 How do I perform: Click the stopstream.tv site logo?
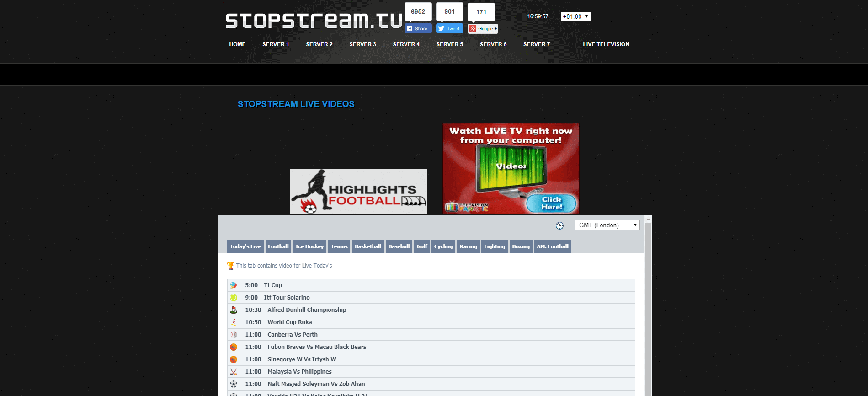point(314,21)
